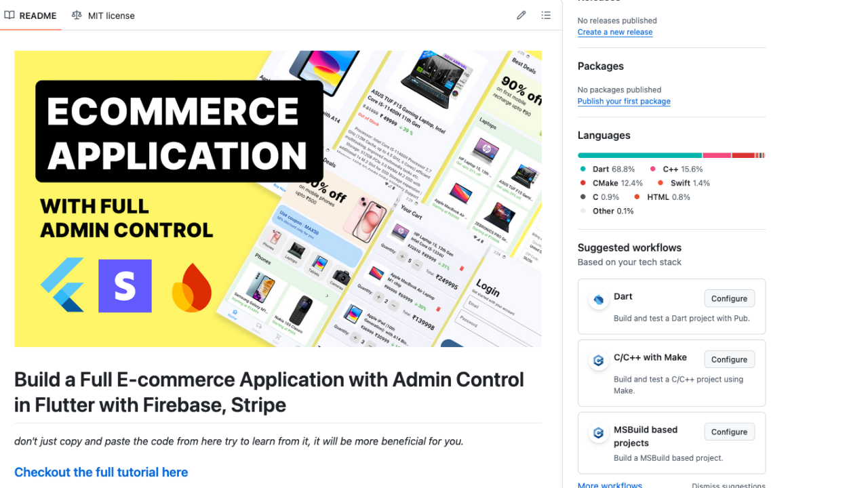This screenshot has width=868, height=488.
Task: Click the C/C++ with Make logo icon
Action: tap(598, 361)
